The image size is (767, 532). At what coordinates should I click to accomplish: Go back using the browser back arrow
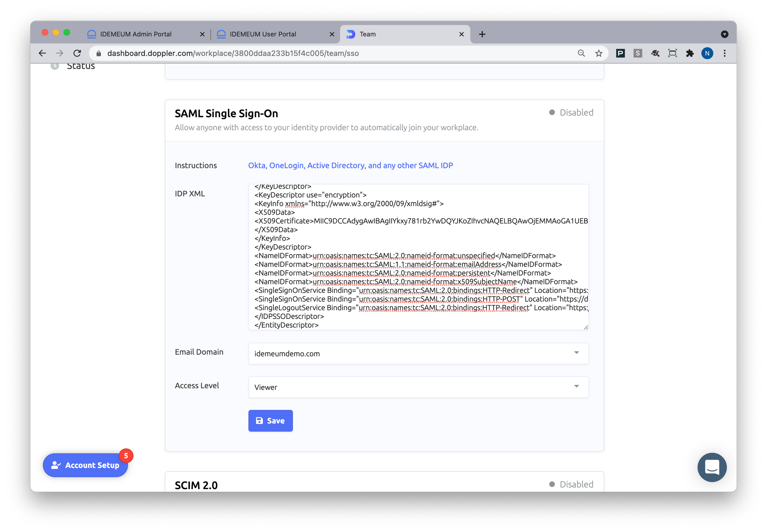tap(42, 53)
